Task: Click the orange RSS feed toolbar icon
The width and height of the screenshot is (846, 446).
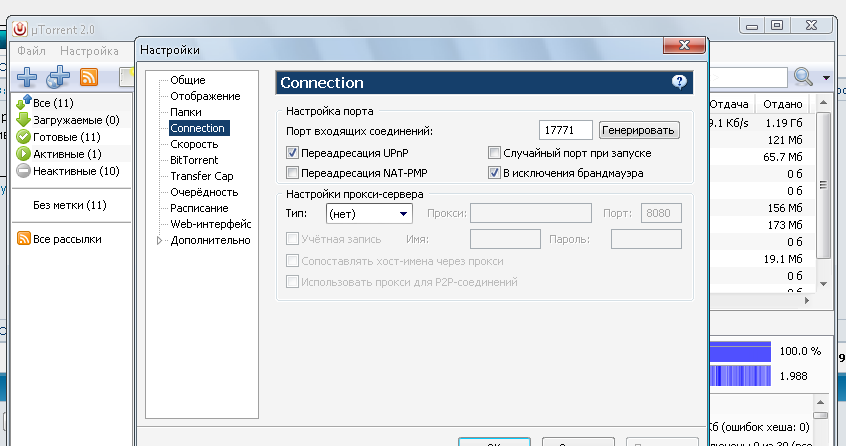Action: (x=89, y=78)
